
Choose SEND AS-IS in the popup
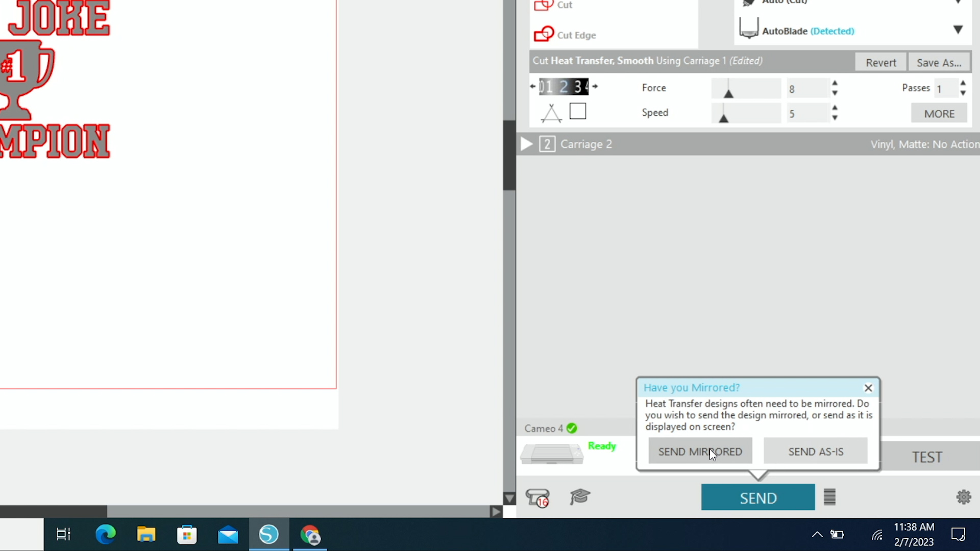coord(815,452)
